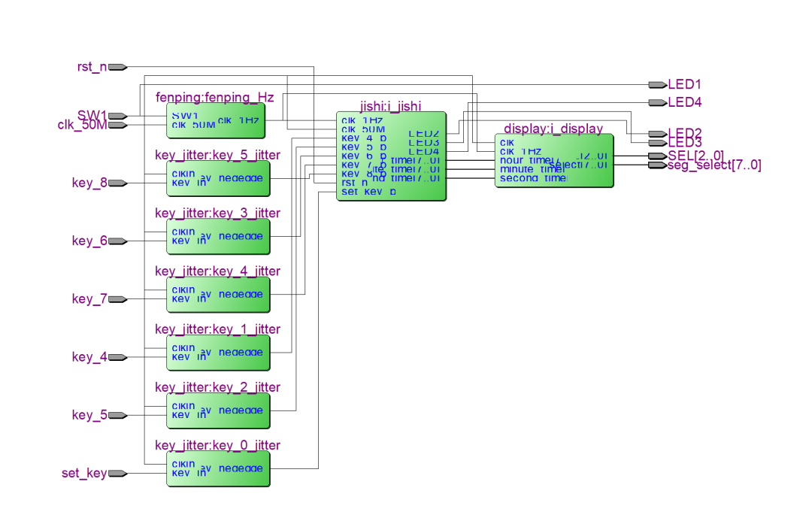Select the key_8 input pin symbol
The image size is (812, 527).
[x=117, y=183]
